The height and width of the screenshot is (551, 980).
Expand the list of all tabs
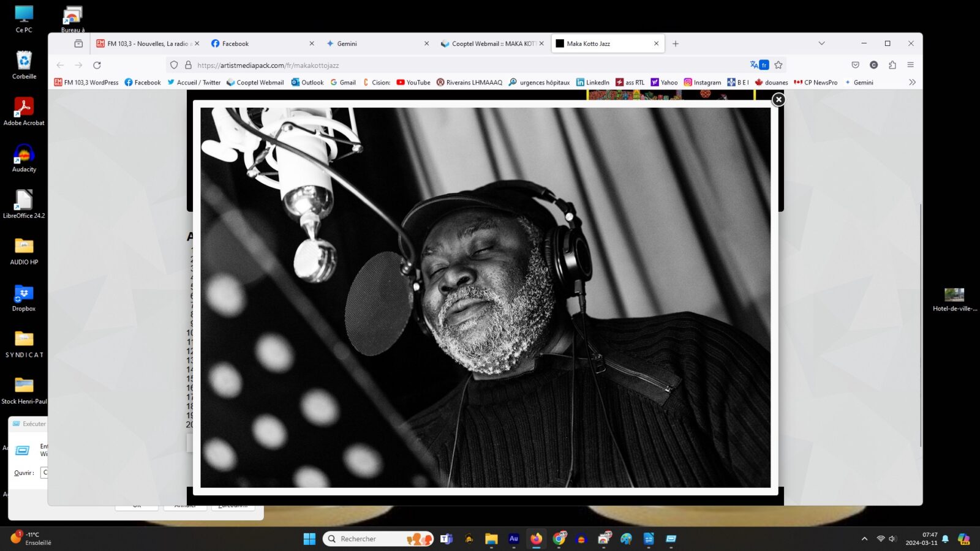[821, 43]
